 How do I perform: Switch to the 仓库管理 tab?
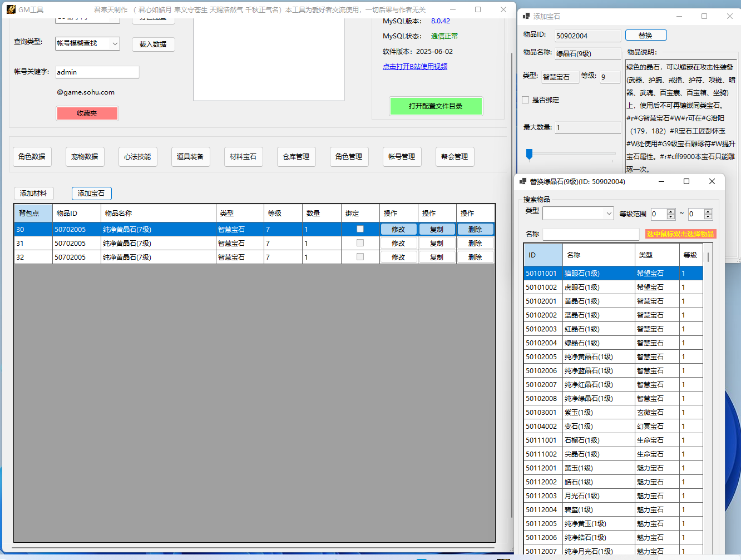pos(296,157)
